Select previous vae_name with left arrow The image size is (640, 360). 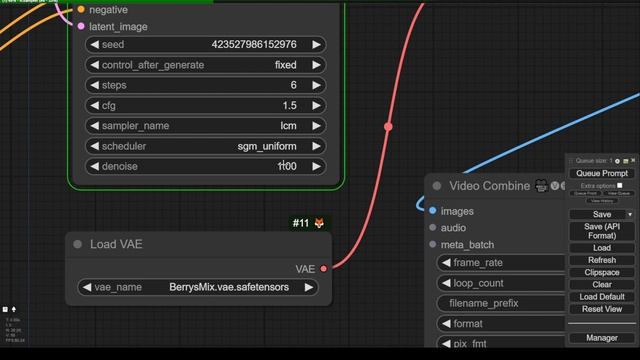87,287
